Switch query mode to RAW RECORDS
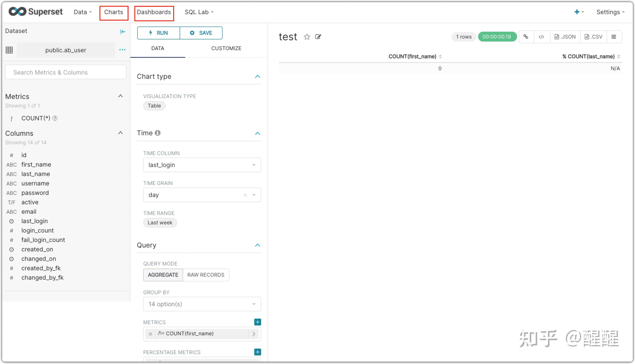635x364 pixels. coord(206,275)
